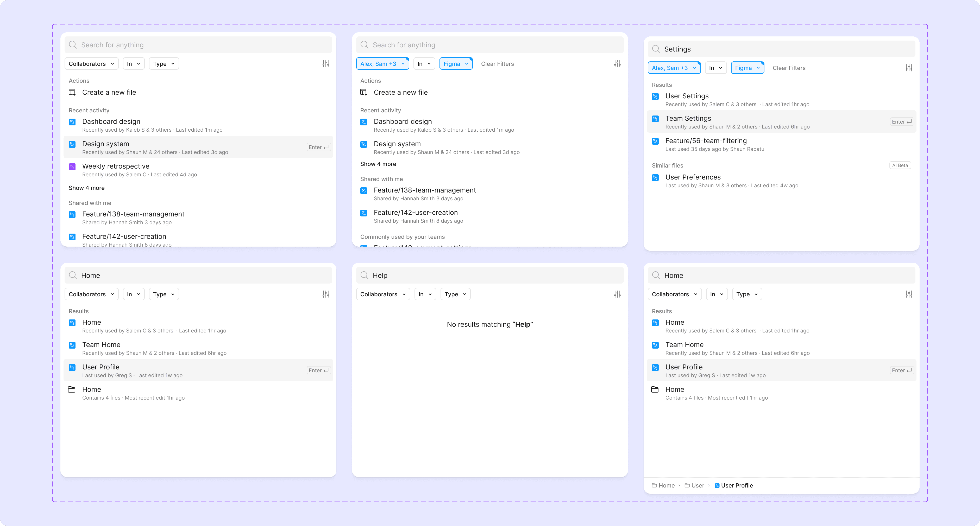Click Search for anything field above Alex, Sam +3 filter
The image size is (980, 526).
490,45
